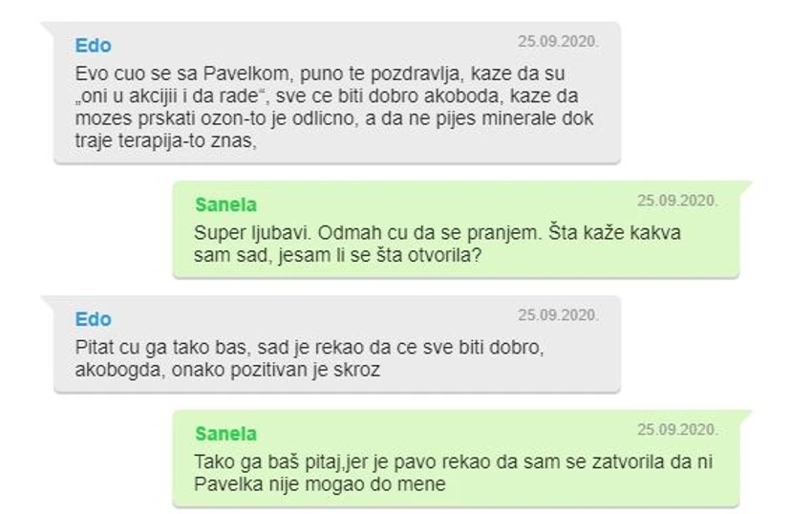Click the tail of the second grey bubble
812x514 pixels.
point(48,302)
